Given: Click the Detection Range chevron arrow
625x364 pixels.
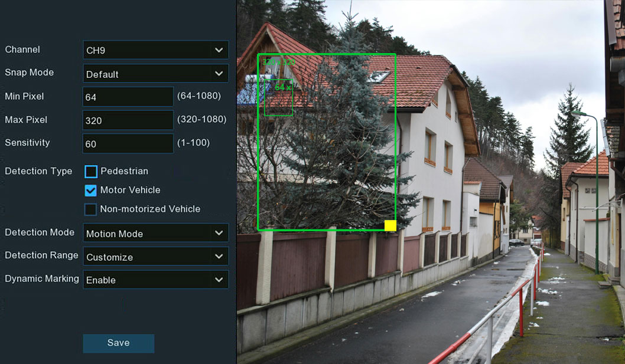Looking at the screenshot, I should 219,256.
